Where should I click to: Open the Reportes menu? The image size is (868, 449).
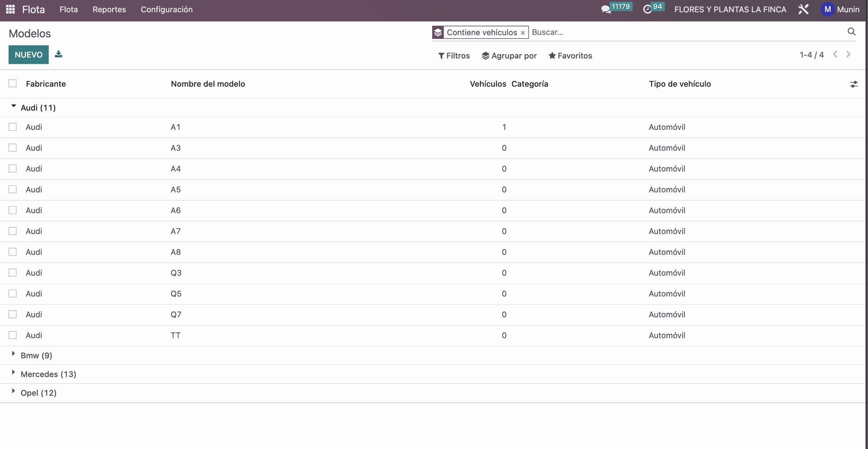pyautogui.click(x=109, y=9)
